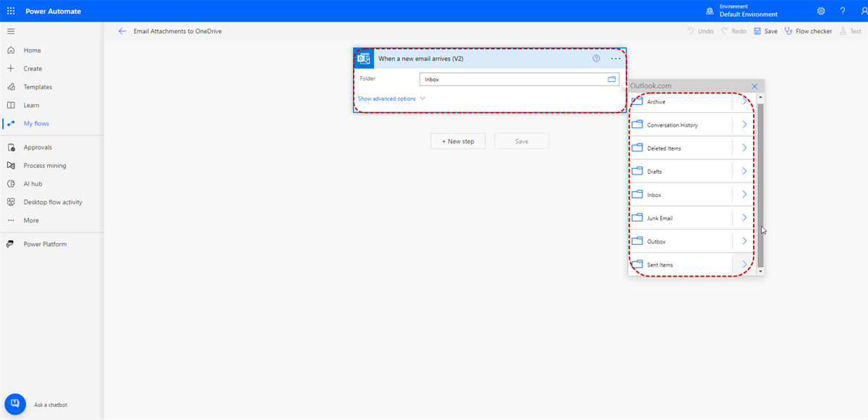The height and width of the screenshot is (420, 868).
Task: Click Redo in the top toolbar
Action: (x=733, y=31)
